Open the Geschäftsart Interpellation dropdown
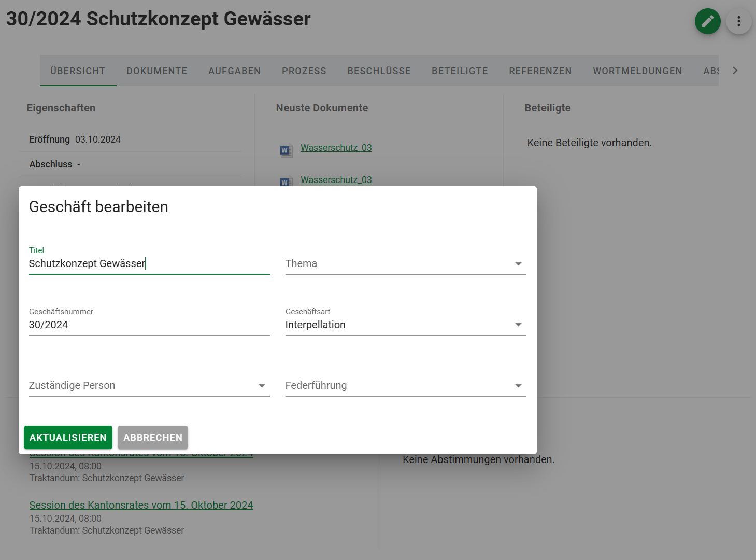Image resolution: width=756 pixels, height=560 pixels. coord(405,325)
